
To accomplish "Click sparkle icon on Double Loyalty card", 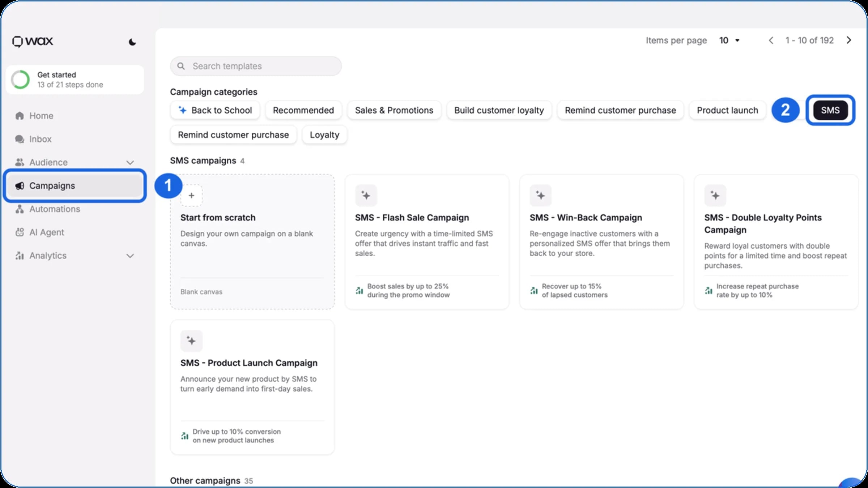I will 715,196.
